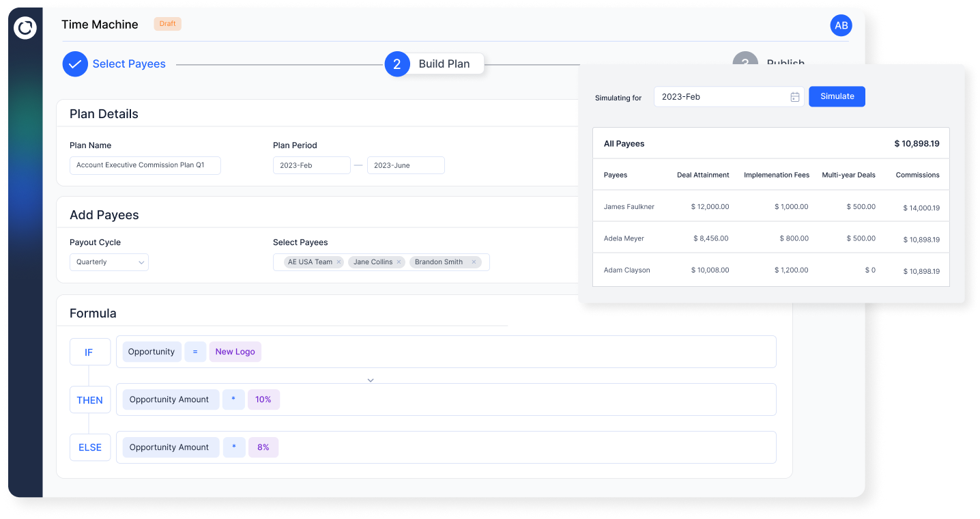980x519 pixels.
Task: Click the multiply operator in ELSE row
Action: (x=234, y=447)
